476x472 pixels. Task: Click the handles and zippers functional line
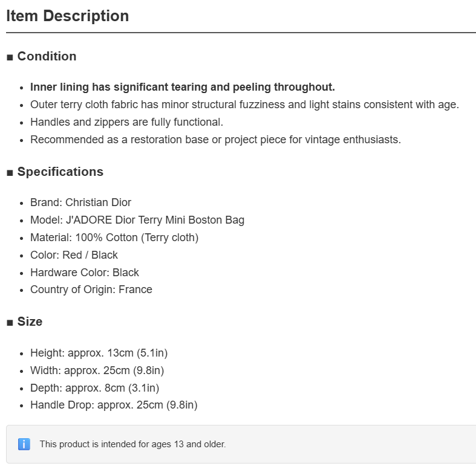(x=126, y=122)
